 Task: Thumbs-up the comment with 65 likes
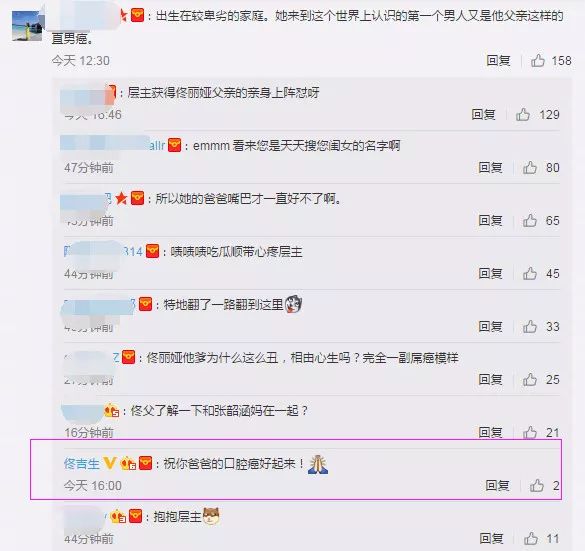[530, 220]
